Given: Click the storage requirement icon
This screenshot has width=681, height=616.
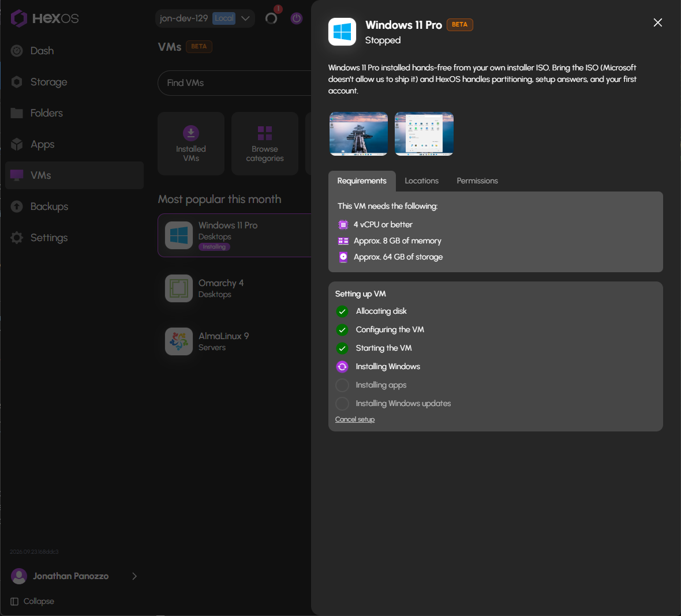Looking at the screenshot, I should [343, 257].
